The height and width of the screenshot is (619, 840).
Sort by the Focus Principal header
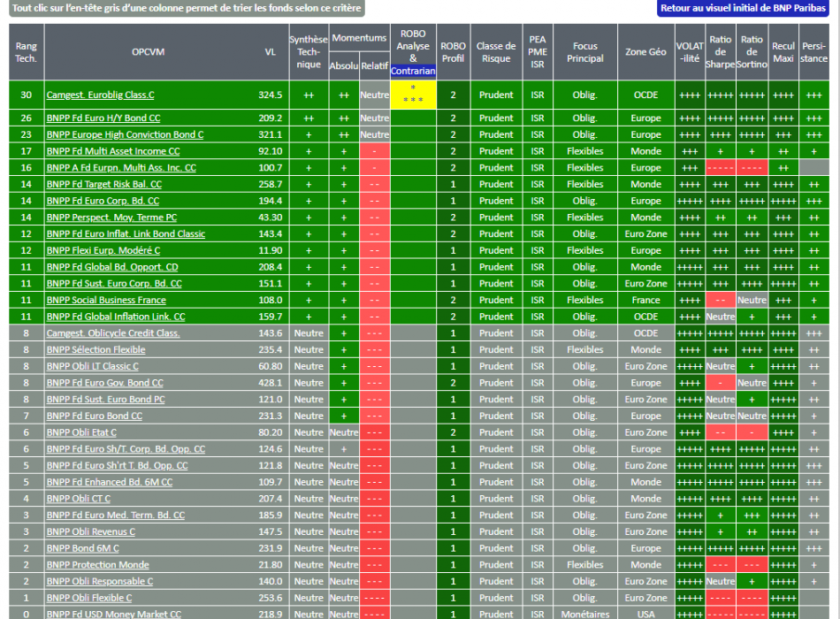point(585,52)
